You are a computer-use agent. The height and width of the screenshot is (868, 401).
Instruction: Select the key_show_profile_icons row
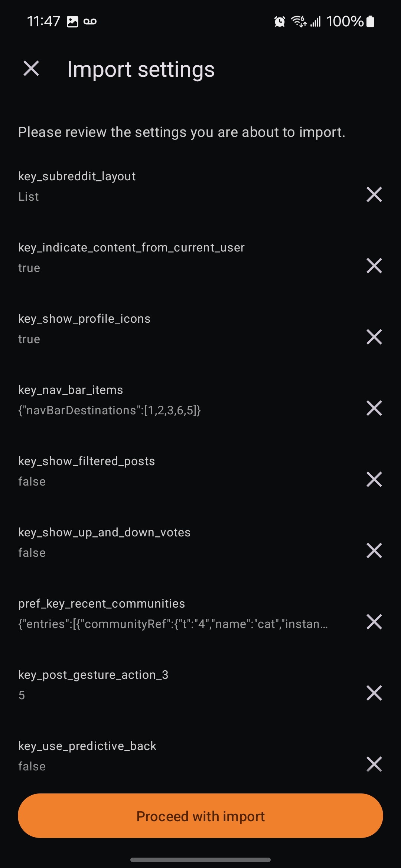pos(182,329)
